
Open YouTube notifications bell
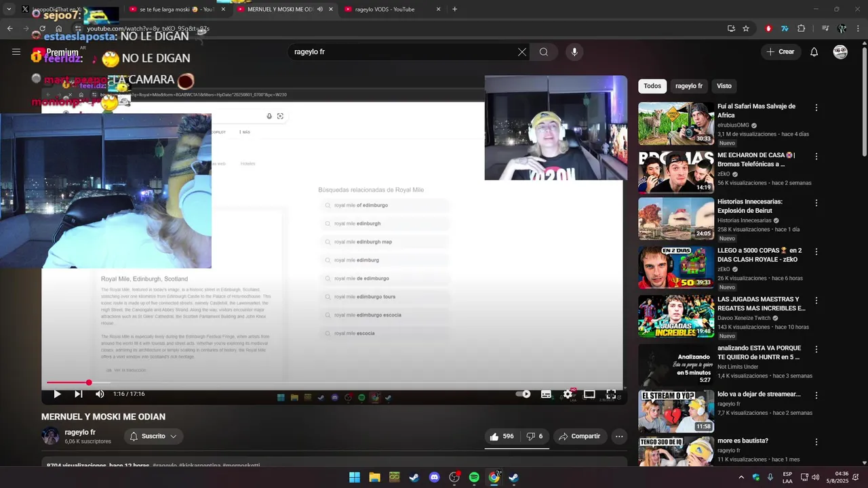point(814,52)
